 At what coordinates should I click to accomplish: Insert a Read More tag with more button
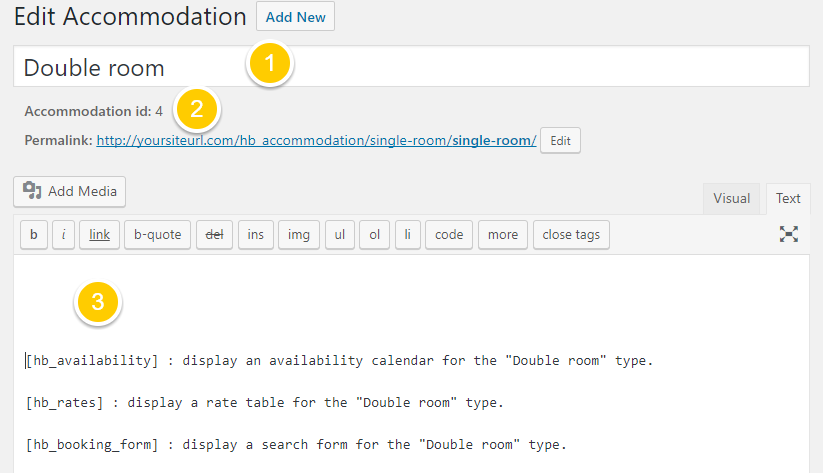(503, 235)
